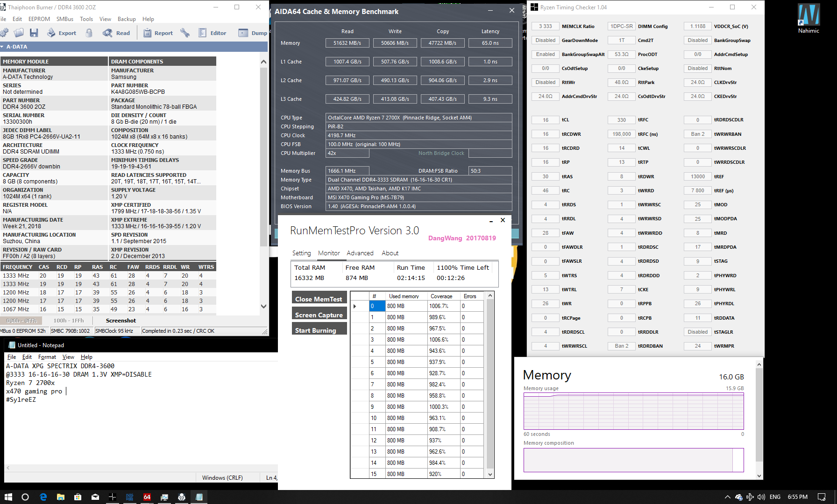The height and width of the screenshot is (504, 837).
Task: Click the tCL value field in Ryzen Timing Checker
Action: pos(546,120)
